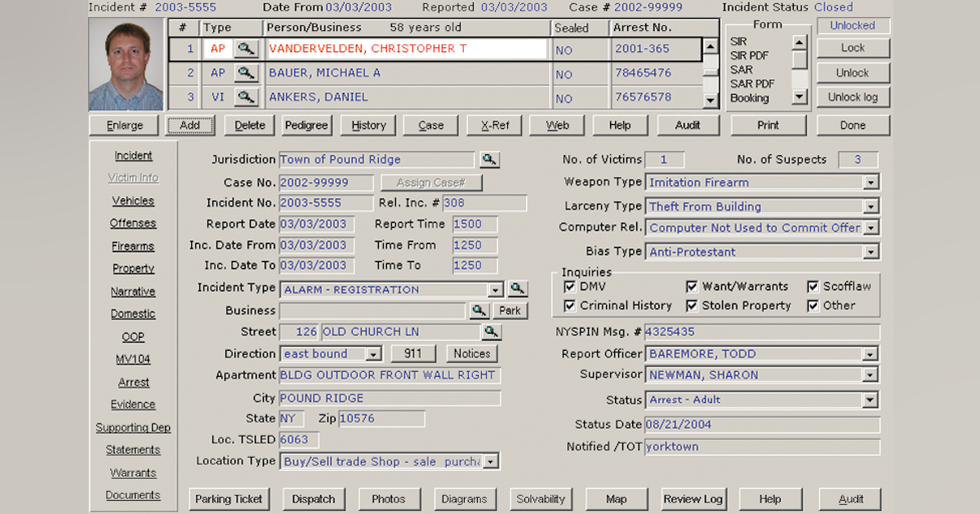Toggle the DMV inquiry checkbox
Screen dimensions: 980x514
569,286
